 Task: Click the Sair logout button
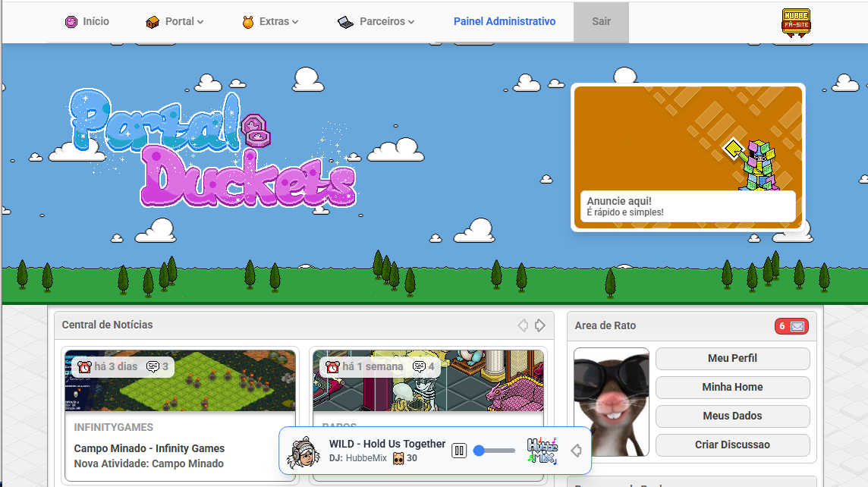(601, 22)
